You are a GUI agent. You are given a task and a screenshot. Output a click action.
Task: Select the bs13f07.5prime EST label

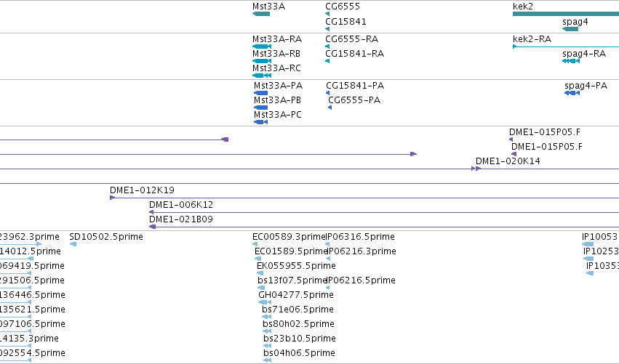point(292,280)
